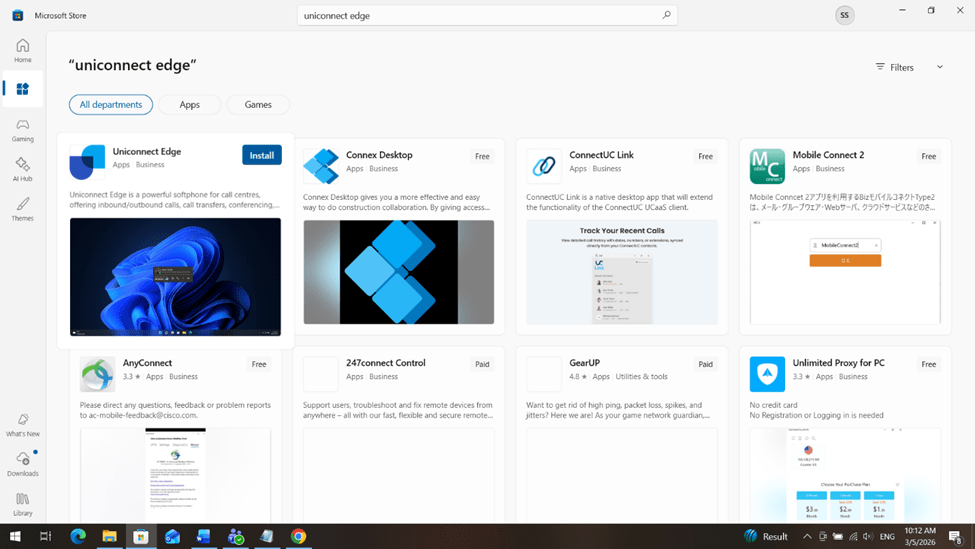Select the All departments filter
Screen dimensions: 975x549
tap(111, 104)
